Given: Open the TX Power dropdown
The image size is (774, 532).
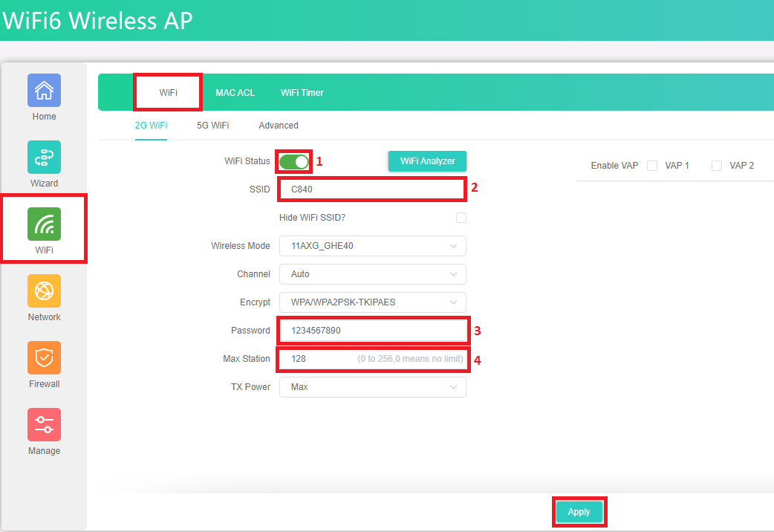Looking at the screenshot, I should point(372,387).
